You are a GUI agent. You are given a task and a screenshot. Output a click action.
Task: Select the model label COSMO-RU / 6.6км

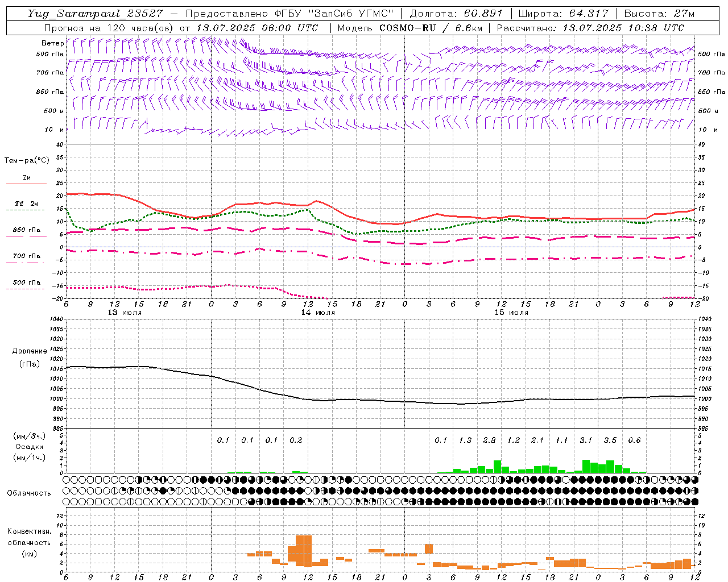431,28
